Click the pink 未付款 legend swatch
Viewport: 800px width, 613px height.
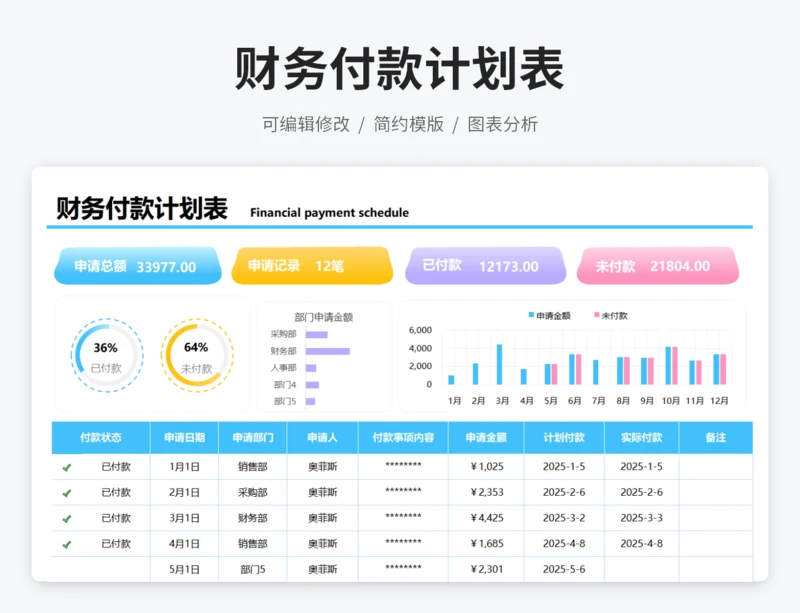(x=596, y=315)
